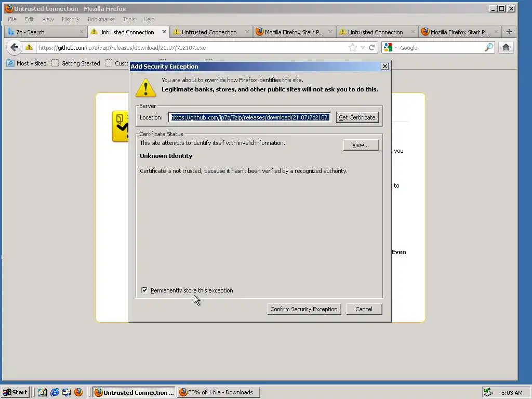The width and height of the screenshot is (532, 399).
Task: Click the 5:03 AM clock
Action: [512, 393]
